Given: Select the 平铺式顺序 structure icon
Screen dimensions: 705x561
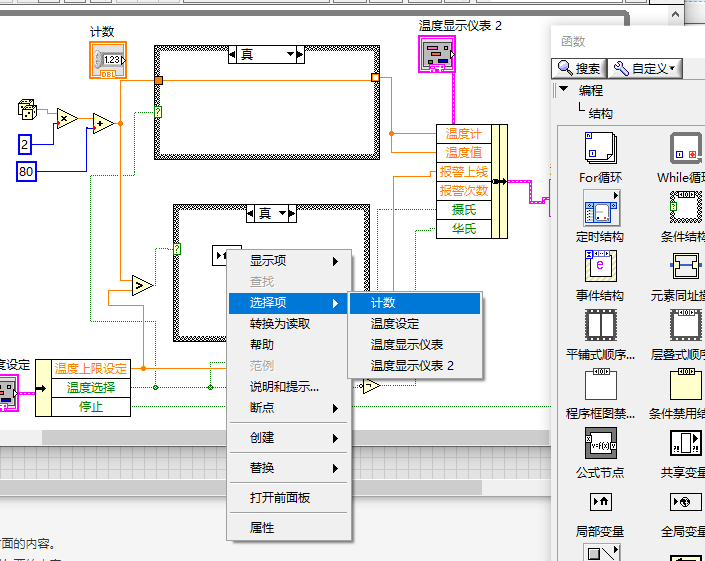Looking at the screenshot, I should [601, 325].
